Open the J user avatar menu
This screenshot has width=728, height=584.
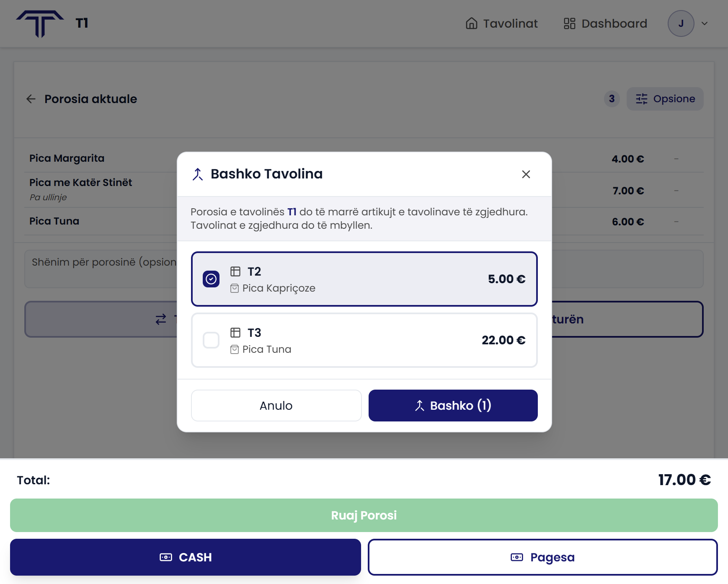(x=681, y=23)
